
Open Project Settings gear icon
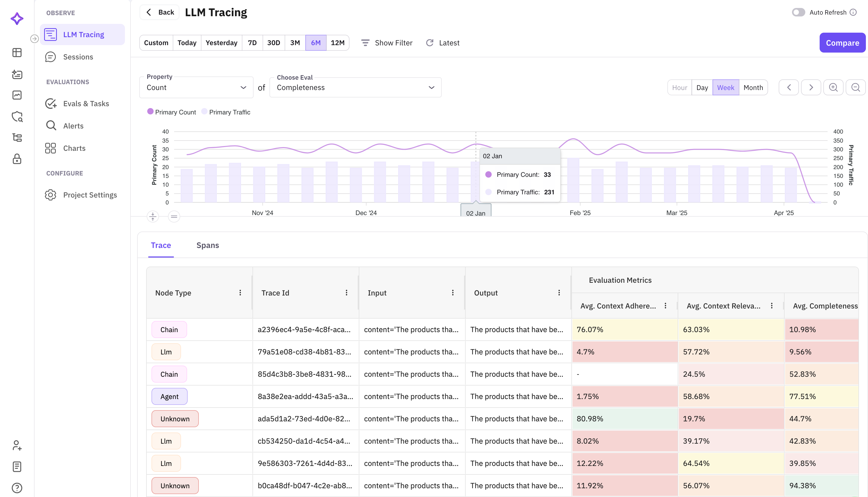[x=50, y=195]
